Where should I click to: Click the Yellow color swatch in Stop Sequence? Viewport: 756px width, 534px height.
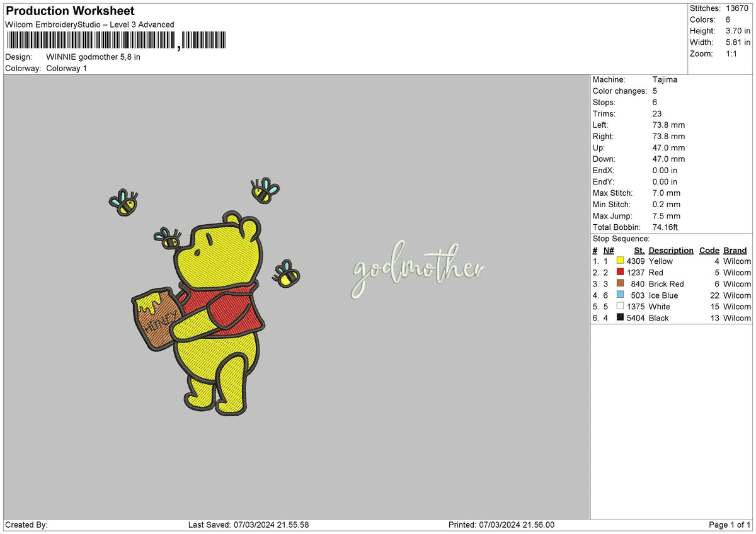(x=620, y=261)
